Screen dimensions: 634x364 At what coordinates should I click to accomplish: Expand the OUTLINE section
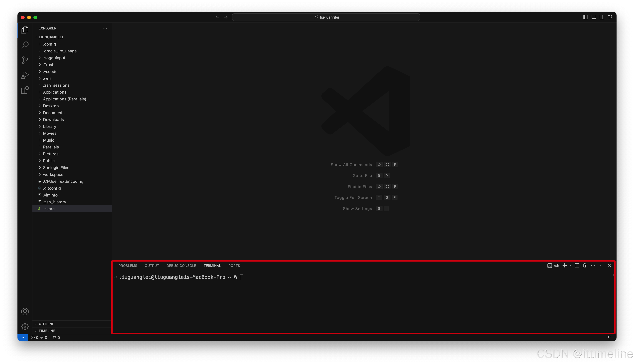click(46, 324)
